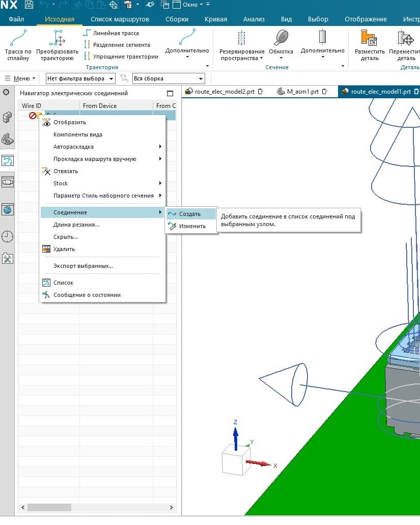
Task: Click the Разместить деталь button
Action: (370, 45)
